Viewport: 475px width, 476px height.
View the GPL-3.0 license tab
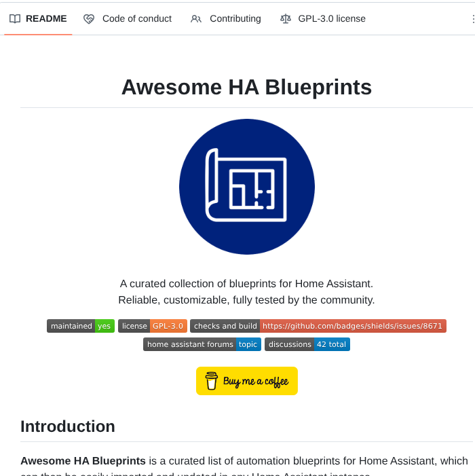322,18
